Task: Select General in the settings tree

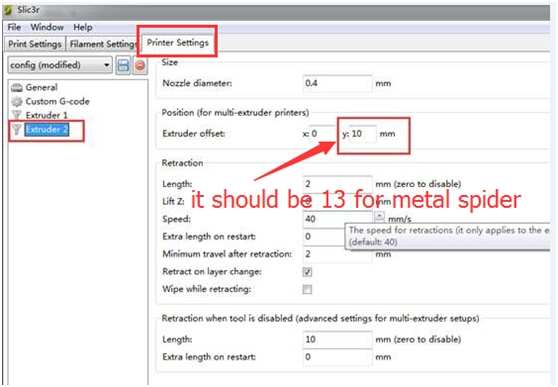Action: pyautogui.click(x=41, y=87)
